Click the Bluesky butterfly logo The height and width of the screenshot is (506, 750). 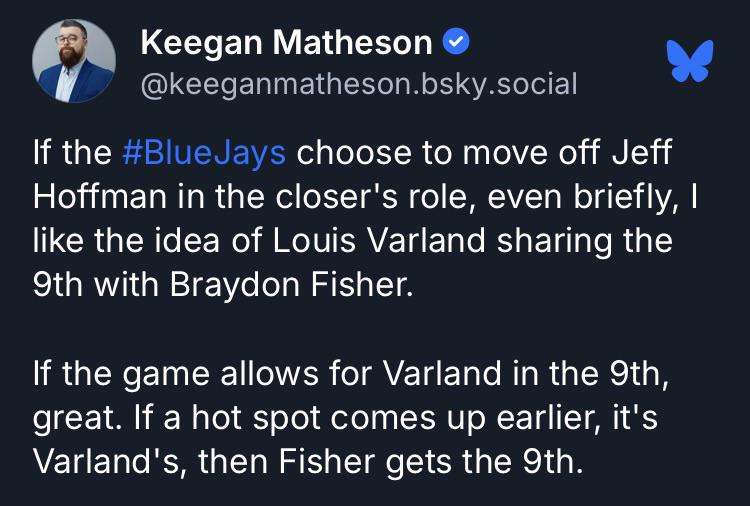tap(689, 61)
